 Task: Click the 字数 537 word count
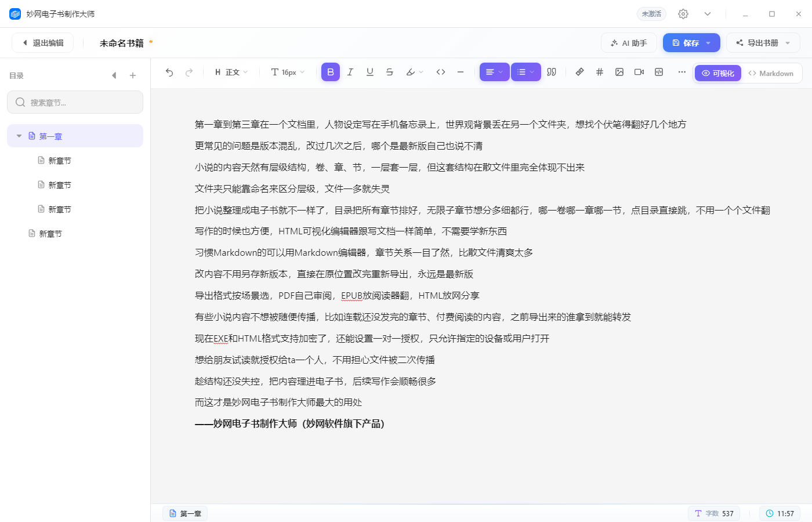pyautogui.click(x=714, y=513)
